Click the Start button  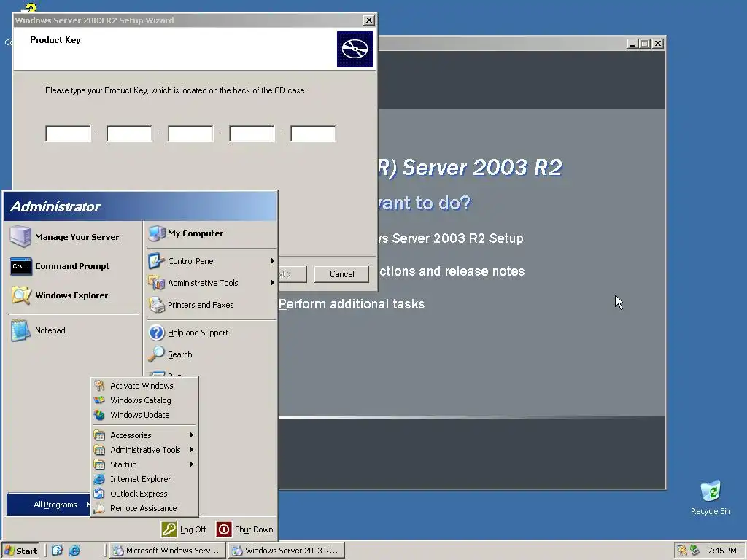click(x=20, y=551)
